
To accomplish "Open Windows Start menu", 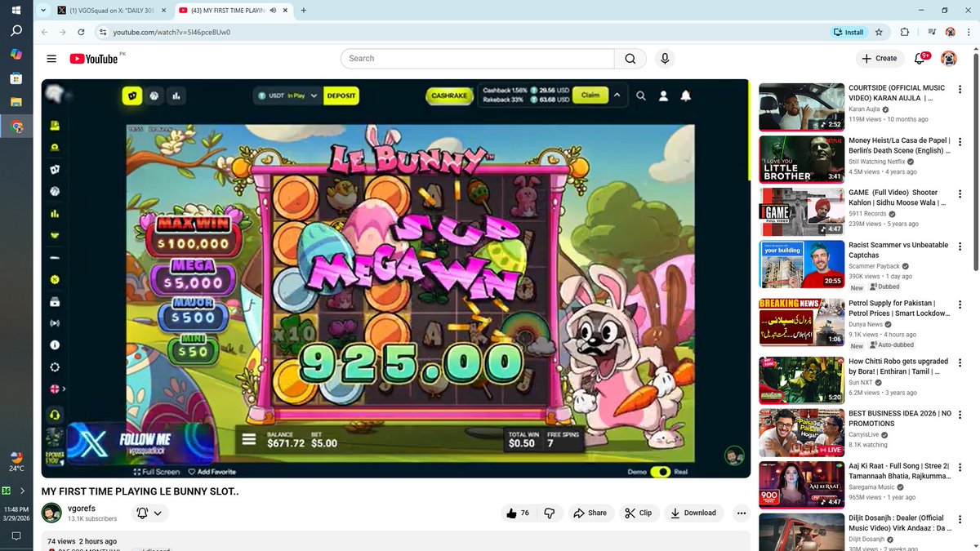I will (x=16, y=11).
